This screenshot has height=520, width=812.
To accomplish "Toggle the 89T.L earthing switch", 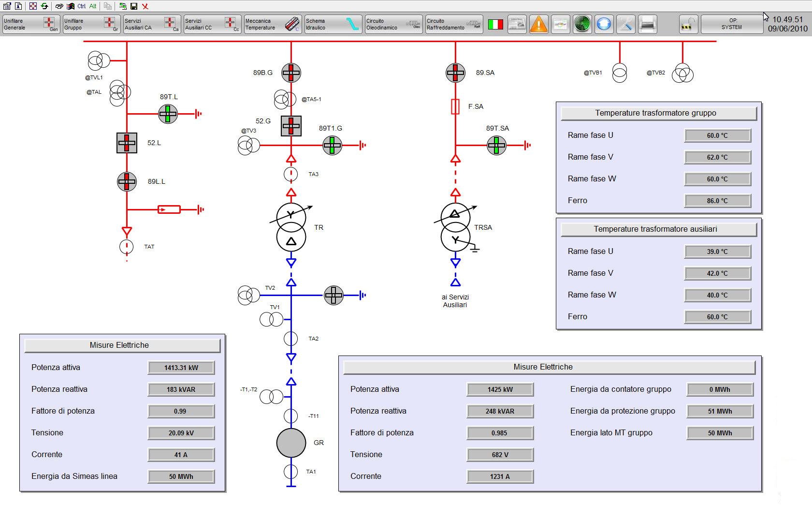I will coord(168,114).
